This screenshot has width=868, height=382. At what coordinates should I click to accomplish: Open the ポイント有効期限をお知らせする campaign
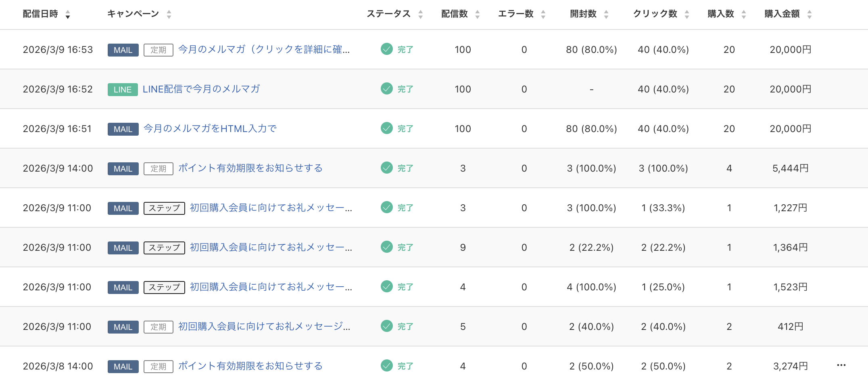pyautogui.click(x=250, y=168)
